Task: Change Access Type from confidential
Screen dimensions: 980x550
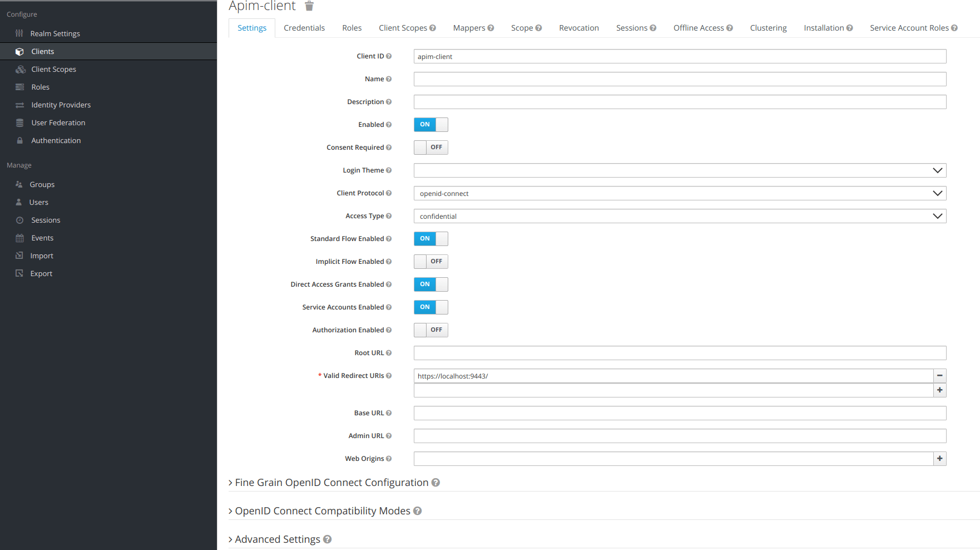Action: coord(680,216)
